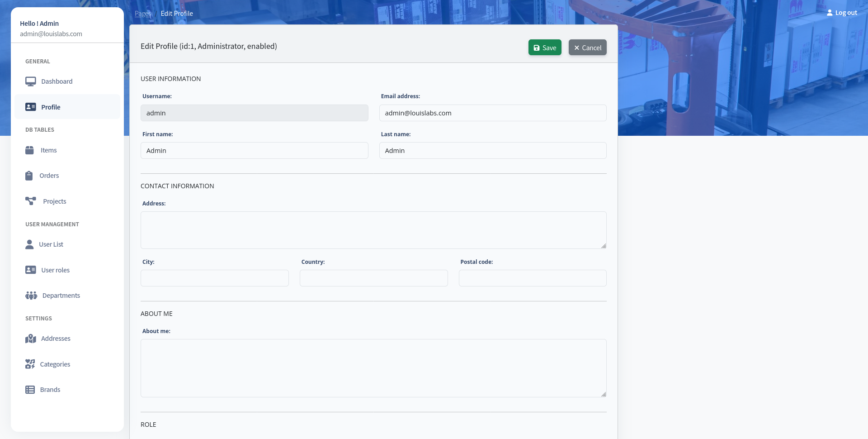Focus the Email address field
The width and height of the screenshot is (868, 439).
point(493,113)
